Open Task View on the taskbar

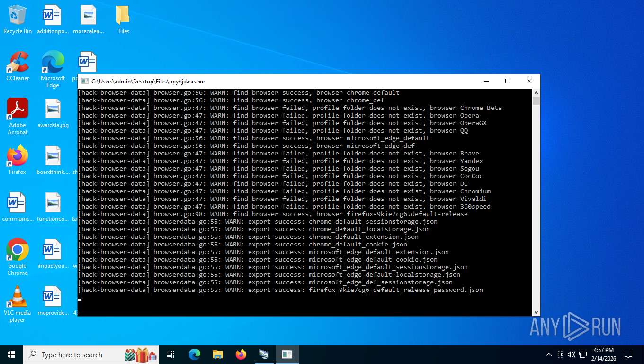(170, 355)
